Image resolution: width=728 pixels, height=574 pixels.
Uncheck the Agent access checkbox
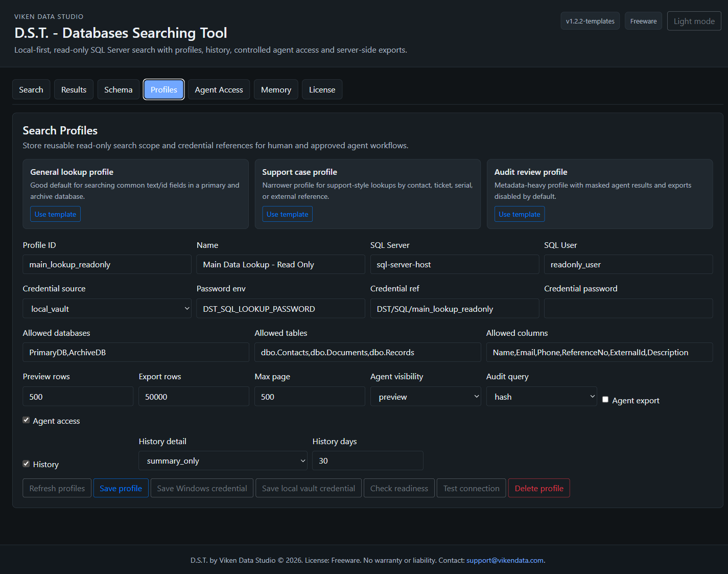[26, 420]
